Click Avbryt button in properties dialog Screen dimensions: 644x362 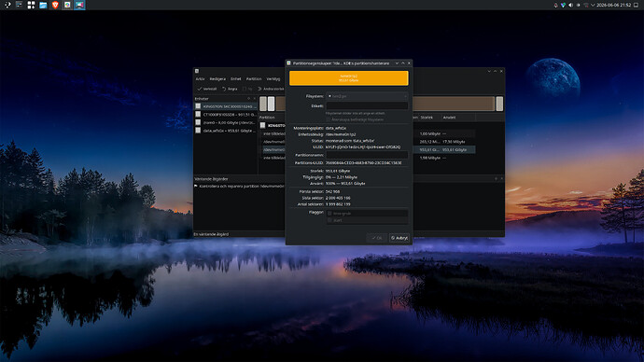[399, 238]
